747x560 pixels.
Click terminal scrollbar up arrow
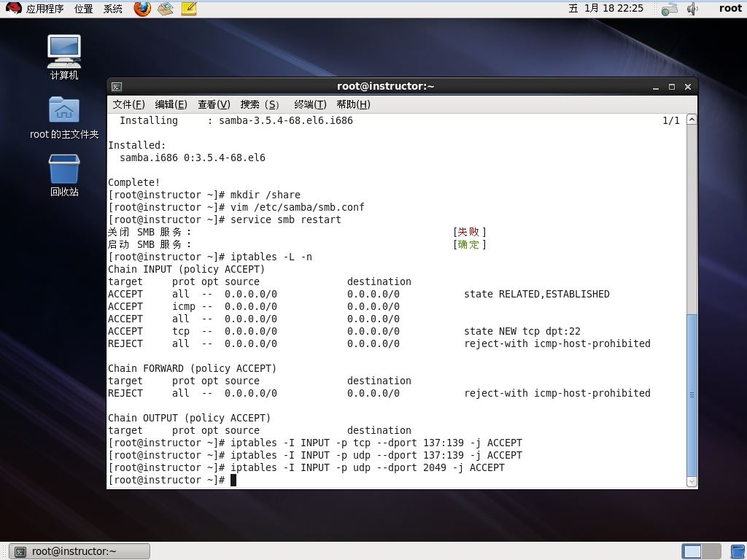(692, 120)
